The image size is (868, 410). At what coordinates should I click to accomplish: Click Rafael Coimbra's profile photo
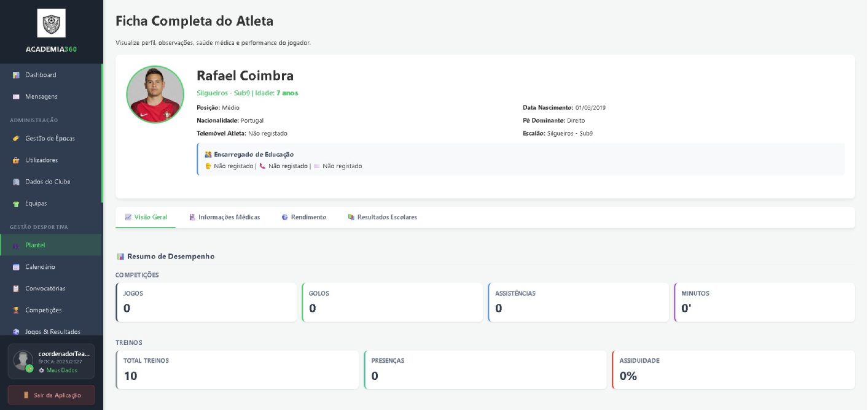click(155, 95)
